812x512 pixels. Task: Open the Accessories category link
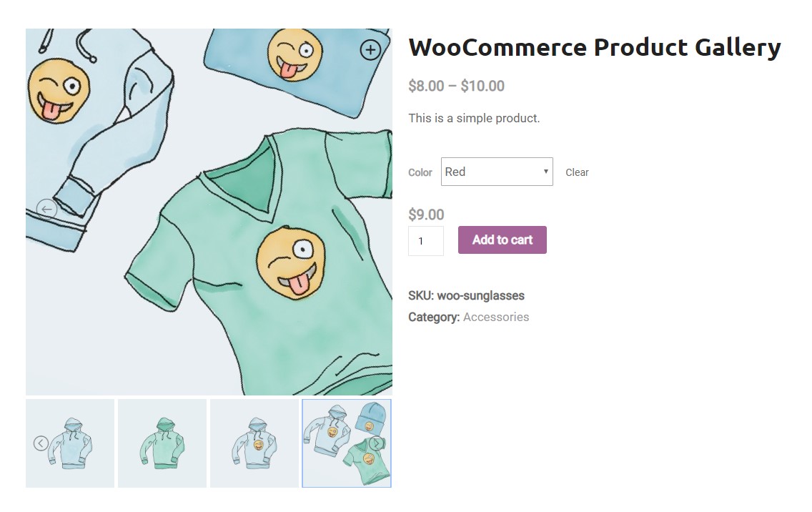click(496, 317)
